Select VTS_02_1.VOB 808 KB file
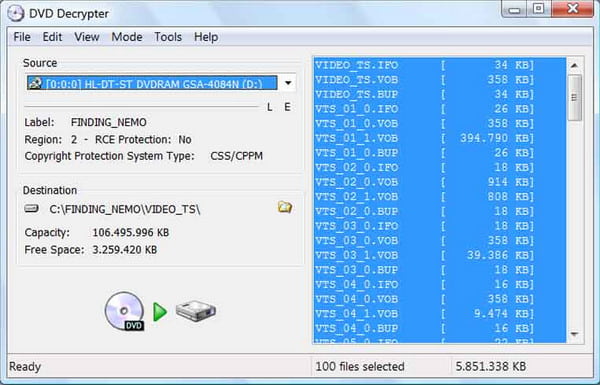Image resolution: width=600 pixels, height=385 pixels. tap(440, 197)
